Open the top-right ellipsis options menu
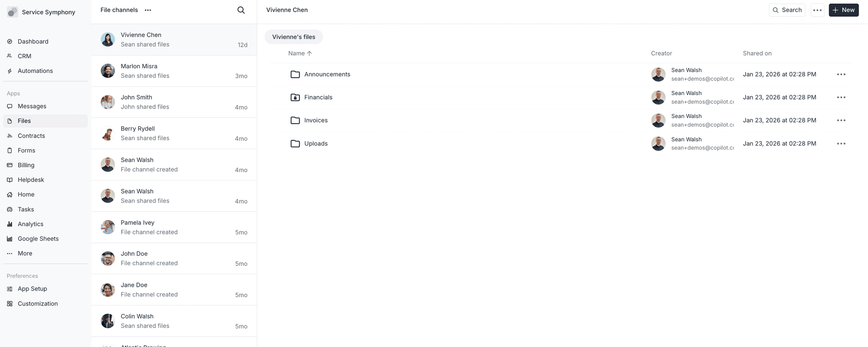Image resolution: width=868 pixels, height=347 pixels. tap(817, 10)
